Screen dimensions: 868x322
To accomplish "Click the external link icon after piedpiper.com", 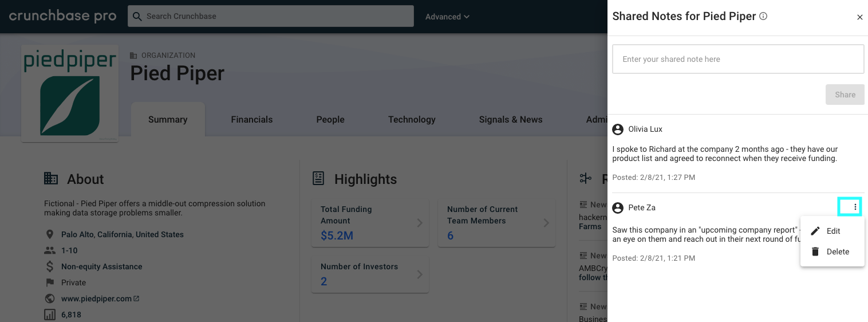I will pyautogui.click(x=136, y=299).
